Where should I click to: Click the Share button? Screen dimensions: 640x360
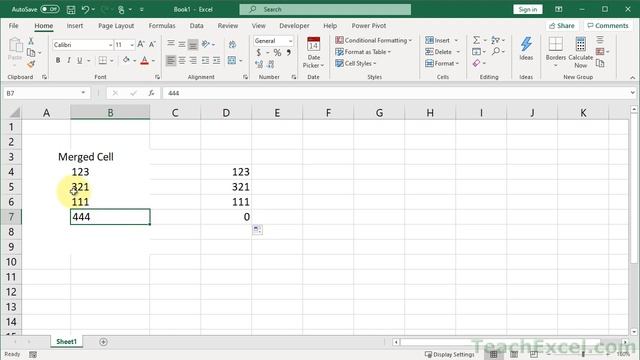(562, 26)
